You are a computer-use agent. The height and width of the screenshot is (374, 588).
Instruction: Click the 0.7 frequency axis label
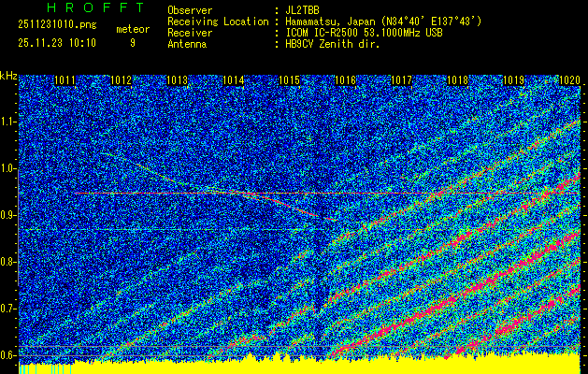pos(8,309)
